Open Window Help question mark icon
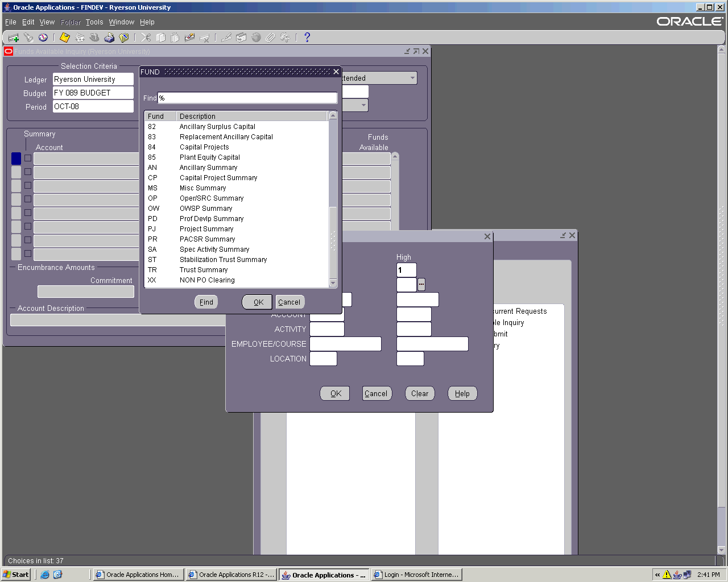The height and width of the screenshot is (582, 728). point(307,38)
